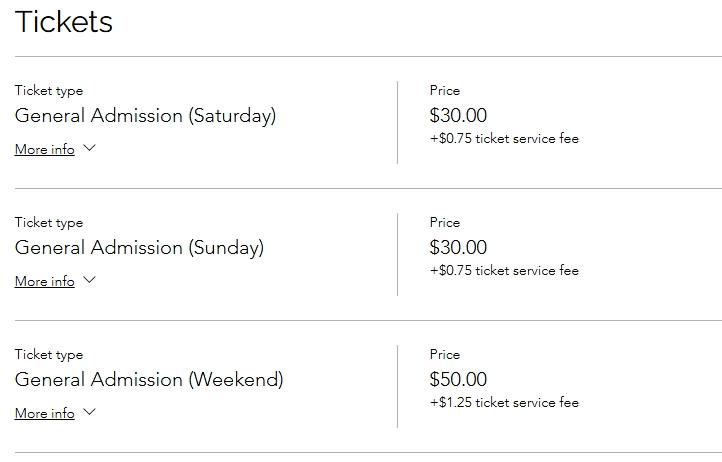Click the $1.25 ticket service fee text
Image resolution: width=722 pixels, height=462 pixels.
(x=504, y=403)
